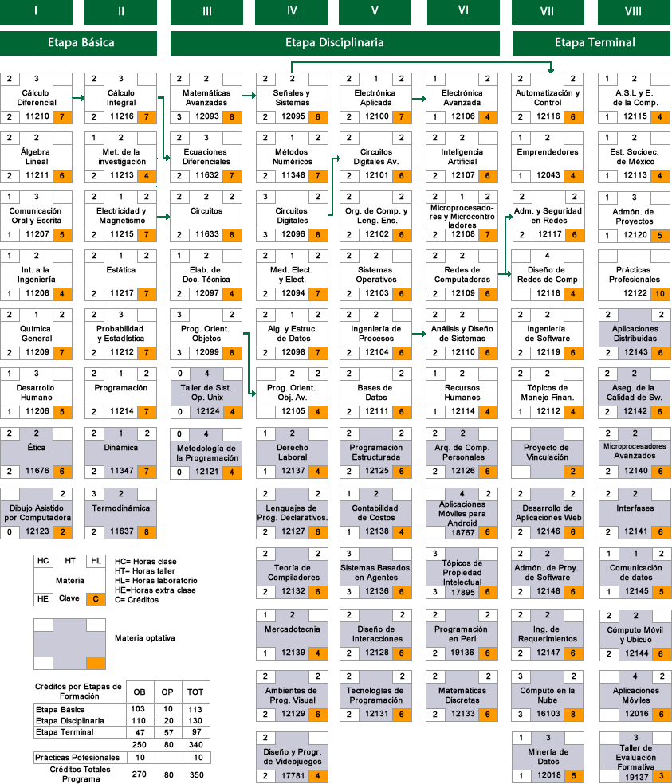Select the Desarrollo Humano course

[x=36, y=394]
